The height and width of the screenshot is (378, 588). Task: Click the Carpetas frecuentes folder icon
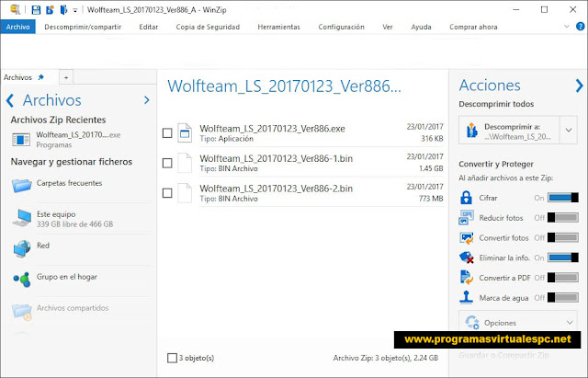[21, 186]
